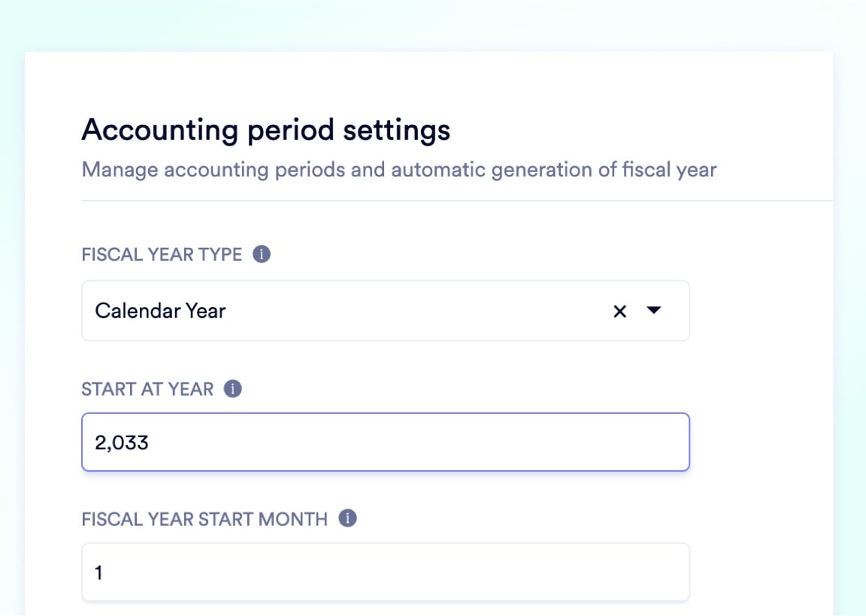Viewport: 866px width, 616px height.
Task: Click the Accounting period settings heading
Action: point(265,130)
